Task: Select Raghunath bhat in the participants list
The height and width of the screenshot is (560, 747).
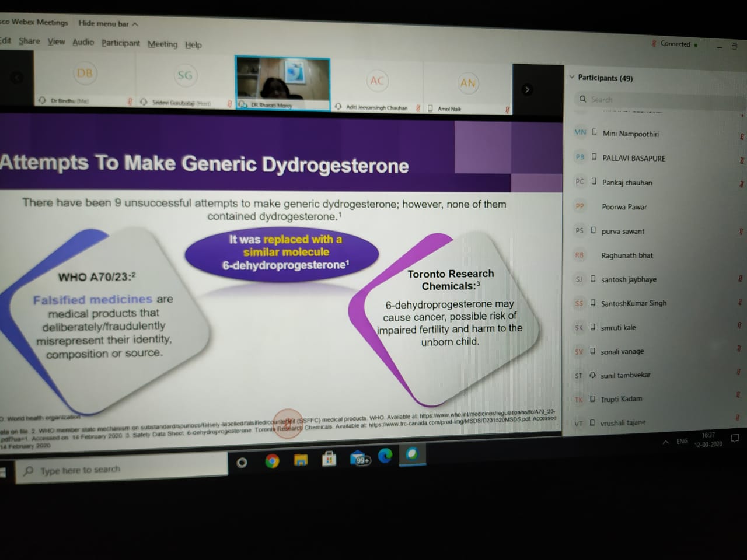Action: pos(627,256)
